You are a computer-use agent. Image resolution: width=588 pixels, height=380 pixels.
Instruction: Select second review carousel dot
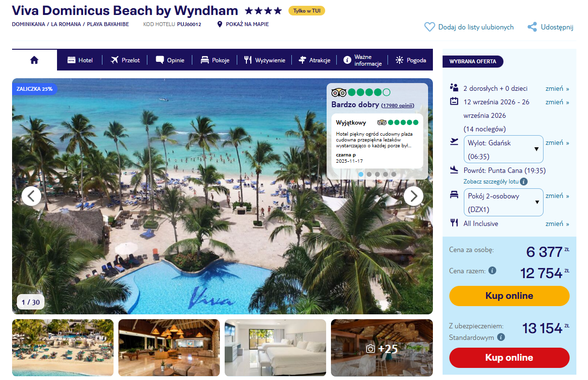(369, 174)
